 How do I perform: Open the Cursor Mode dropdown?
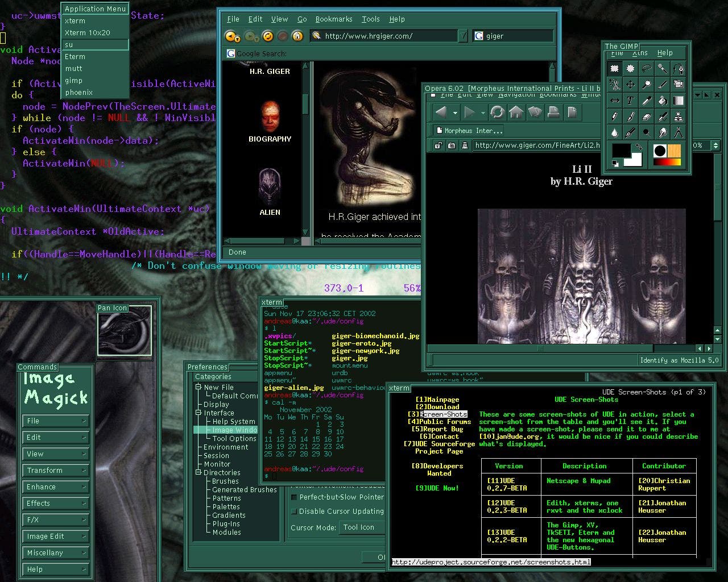[362, 527]
